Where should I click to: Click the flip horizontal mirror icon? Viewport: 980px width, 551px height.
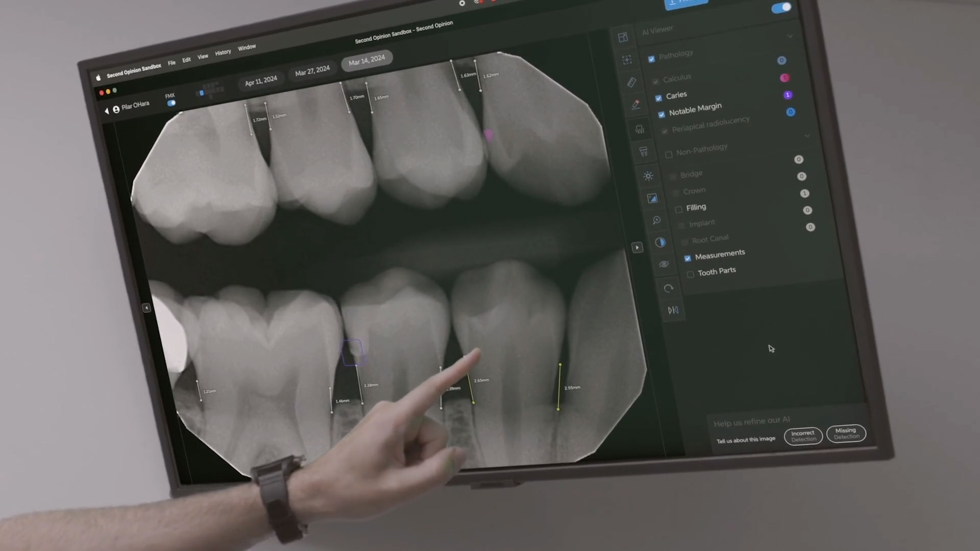pos(673,310)
